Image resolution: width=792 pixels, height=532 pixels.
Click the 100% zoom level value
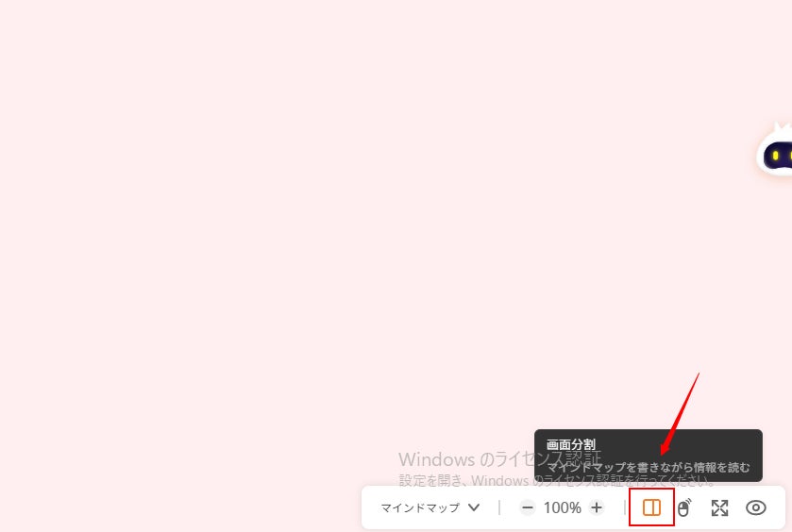[563, 507]
